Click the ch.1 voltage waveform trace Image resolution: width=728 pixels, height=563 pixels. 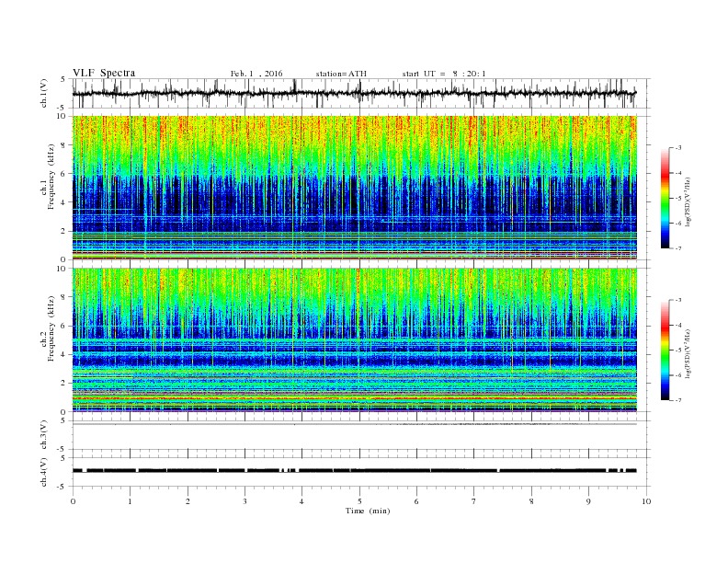tap(355, 93)
